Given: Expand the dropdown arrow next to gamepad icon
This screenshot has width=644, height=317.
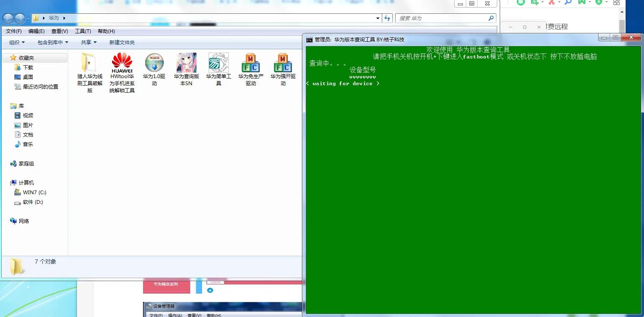Looking at the screenshot, I should coord(589,2).
